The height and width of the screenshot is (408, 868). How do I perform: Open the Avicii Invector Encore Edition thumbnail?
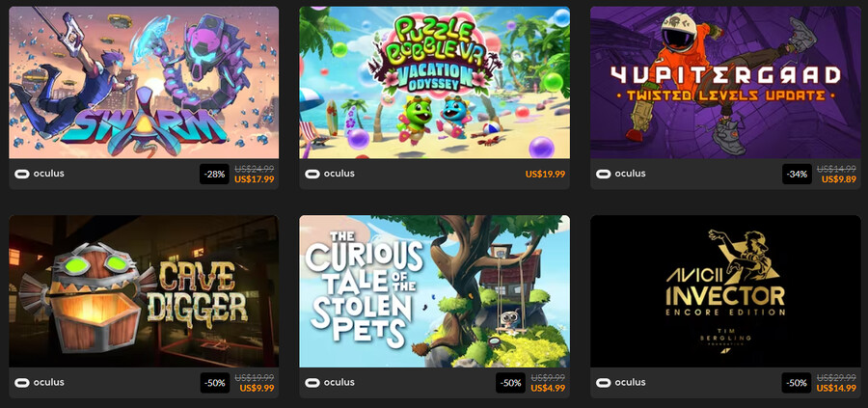click(x=725, y=291)
